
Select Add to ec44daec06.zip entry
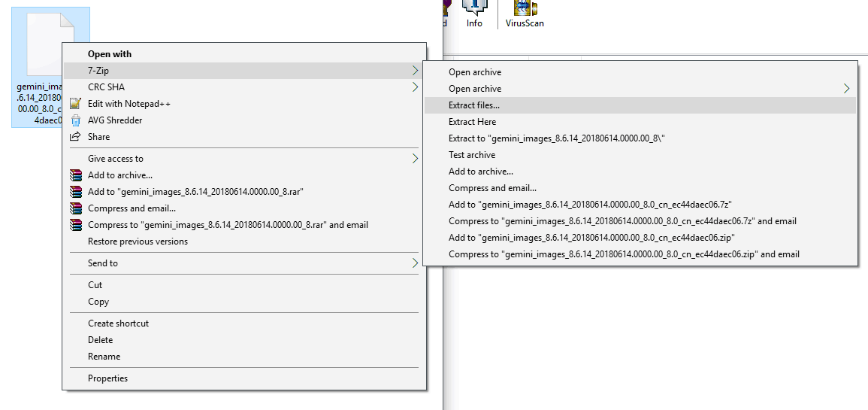640,238
